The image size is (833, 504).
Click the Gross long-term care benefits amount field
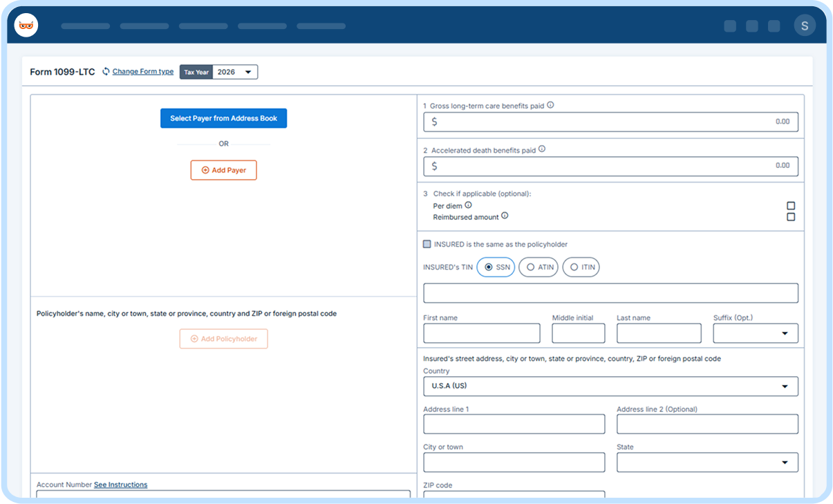click(x=610, y=122)
